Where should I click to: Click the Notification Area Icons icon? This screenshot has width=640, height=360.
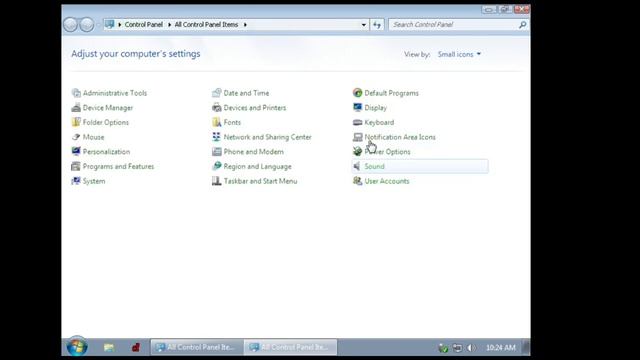pos(358,137)
